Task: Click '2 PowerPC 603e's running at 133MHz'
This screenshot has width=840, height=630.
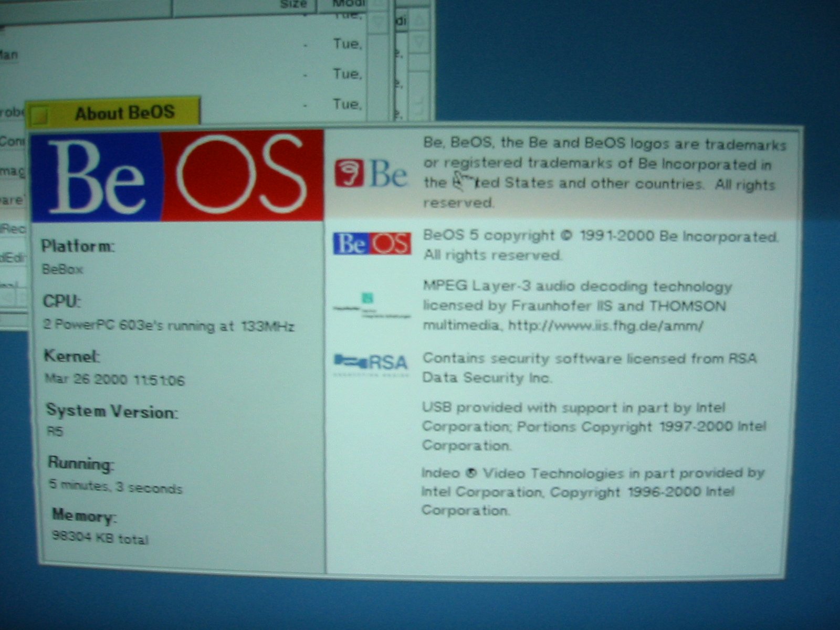Action: point(169,325)
